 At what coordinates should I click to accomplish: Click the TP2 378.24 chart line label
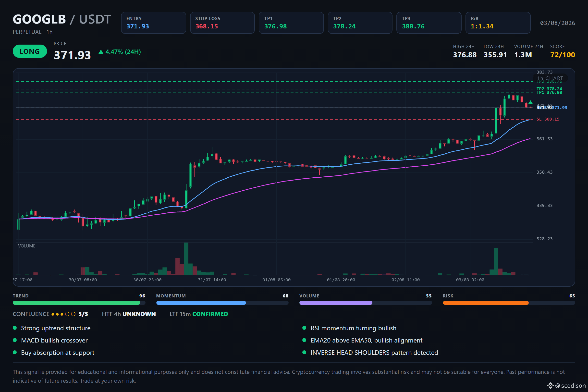pyautogui.click(x=549, y=89)
